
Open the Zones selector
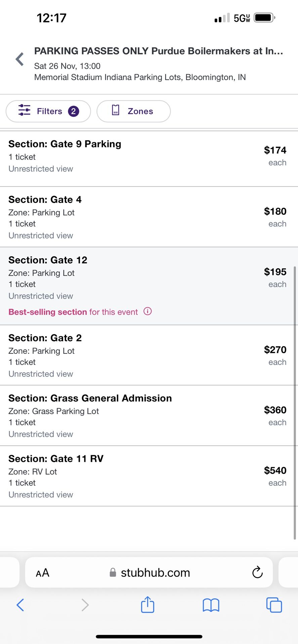[134, 111]
